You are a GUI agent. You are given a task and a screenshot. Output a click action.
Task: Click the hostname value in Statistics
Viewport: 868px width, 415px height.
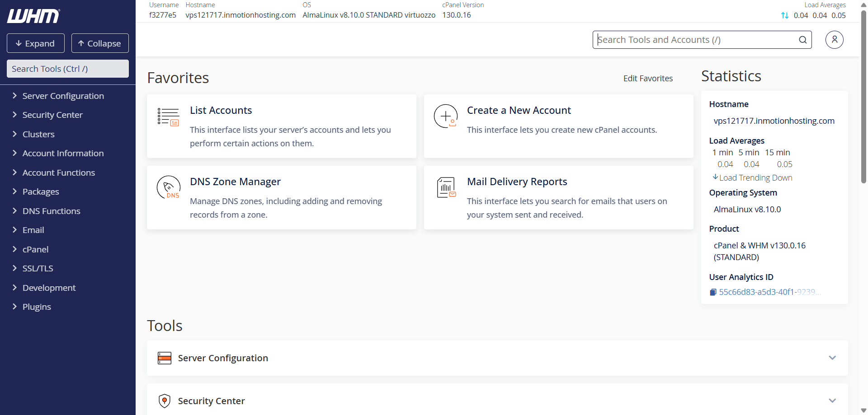coord(774,121)
